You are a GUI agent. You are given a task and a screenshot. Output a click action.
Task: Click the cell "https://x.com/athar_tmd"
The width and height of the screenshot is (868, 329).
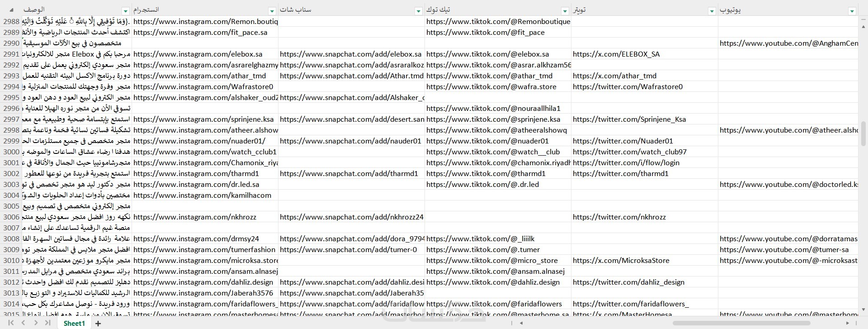pyautogui.click(x=645, y=76)
